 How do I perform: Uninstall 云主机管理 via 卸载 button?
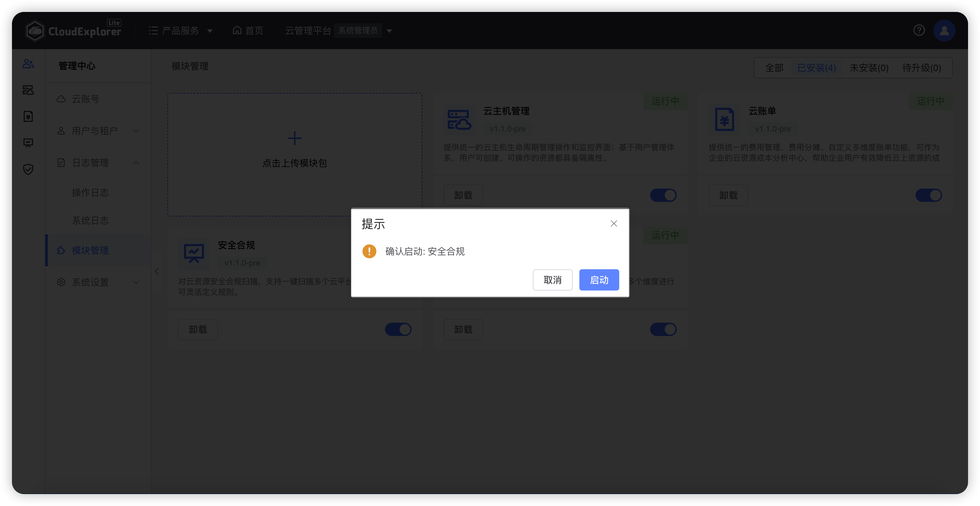click(x=463, y=195)
